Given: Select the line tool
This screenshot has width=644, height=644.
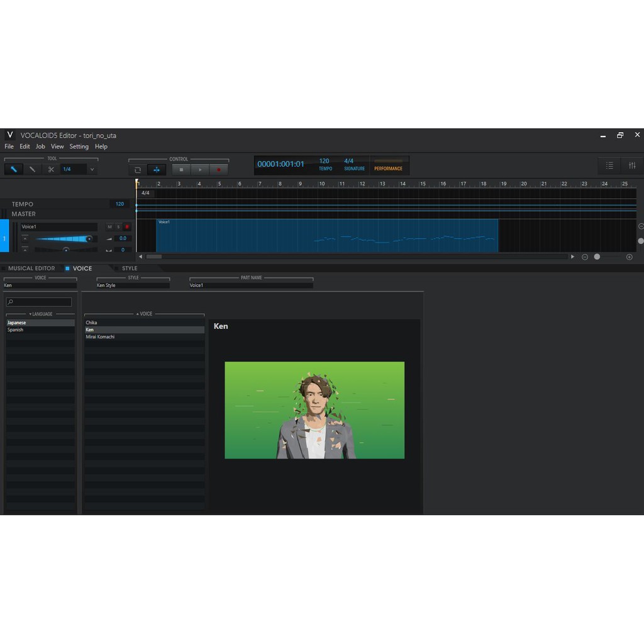Looking at the screenshot, I should click(32, 169).
